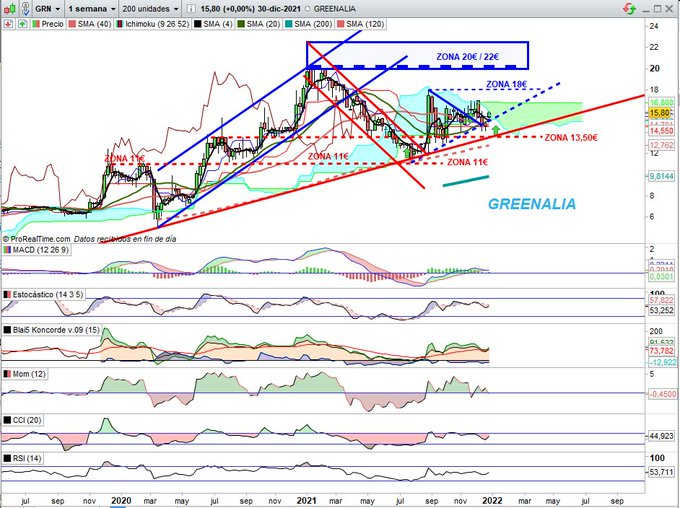This screenshot has height=508, width=680.
Task: Click the red down-arrow indicator icon
Action: click(8, 24)
